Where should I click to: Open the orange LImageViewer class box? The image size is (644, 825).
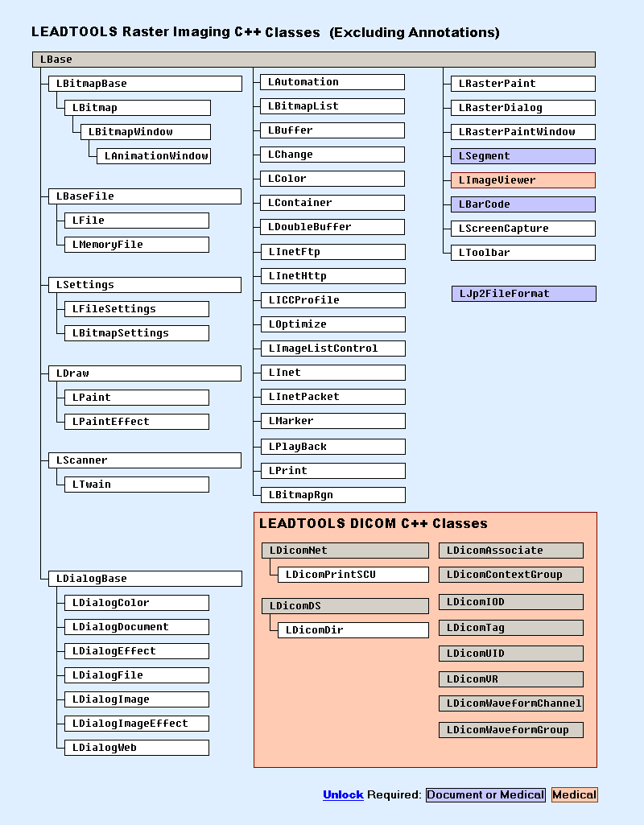point(523,180)
